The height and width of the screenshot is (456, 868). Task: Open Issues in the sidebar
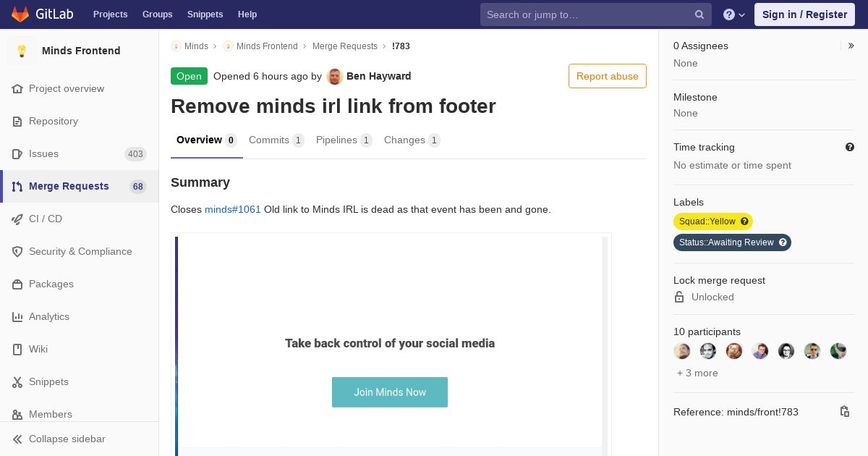pos(80,154)
